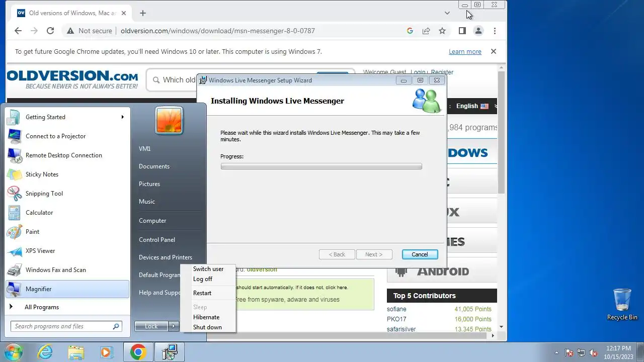644x362 pixels.
Task: Open Pictures from Start menu
Action: pyautogui.click(x=149, y=184)
